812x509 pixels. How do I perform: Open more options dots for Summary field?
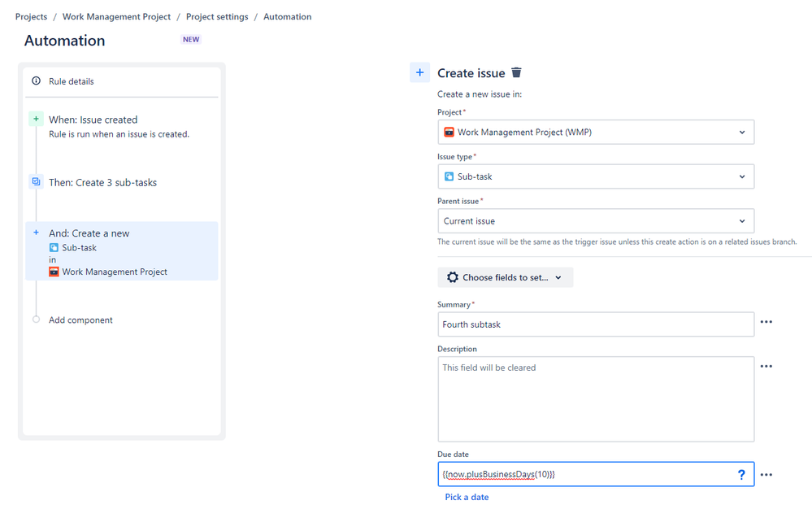pyautogui.click(x=766, y=322)
